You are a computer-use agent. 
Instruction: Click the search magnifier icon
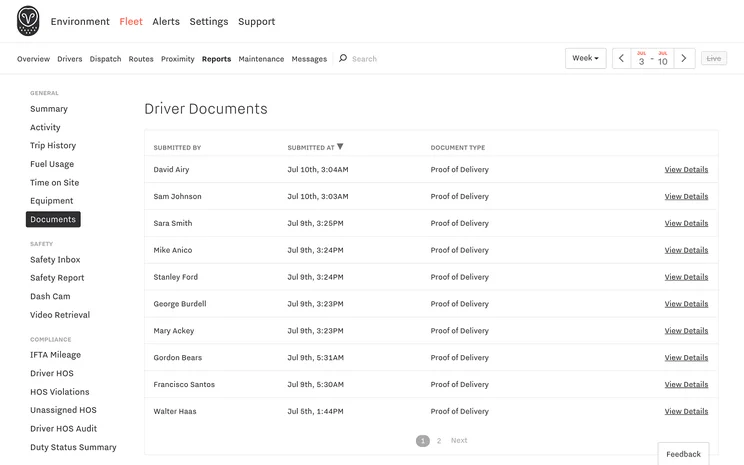point(343,58)
